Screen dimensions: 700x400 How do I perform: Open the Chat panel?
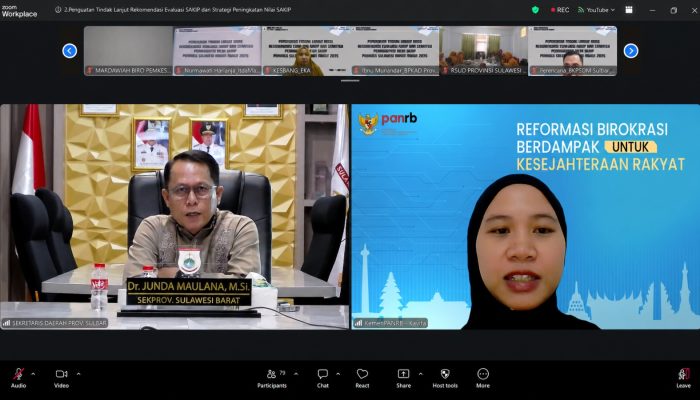[323, 378]
